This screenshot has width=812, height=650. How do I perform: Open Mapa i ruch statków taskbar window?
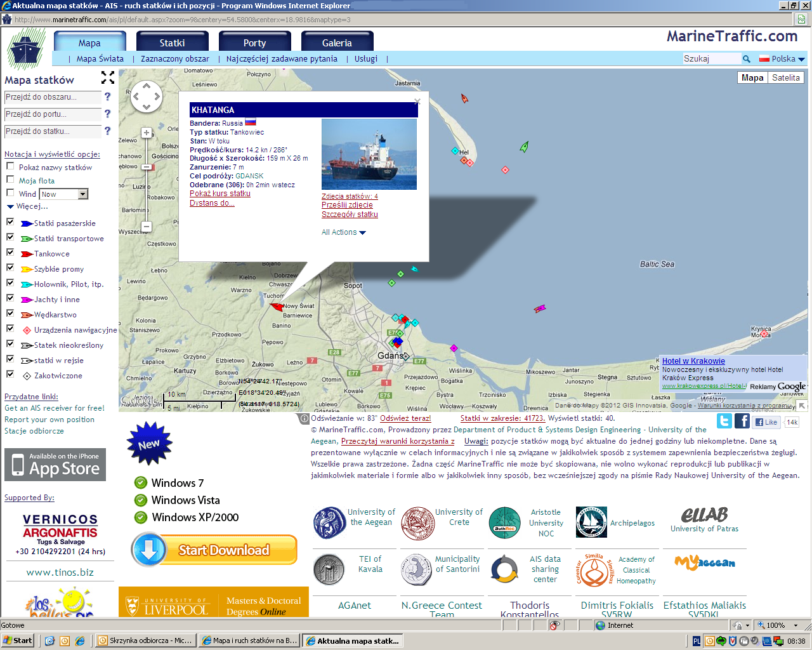249,640
